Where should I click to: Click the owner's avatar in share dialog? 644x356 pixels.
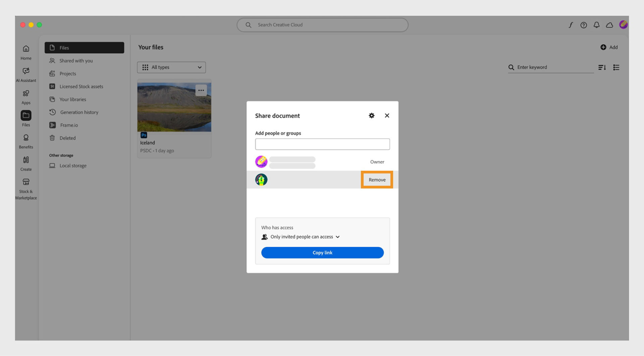[x=261, y=162]
